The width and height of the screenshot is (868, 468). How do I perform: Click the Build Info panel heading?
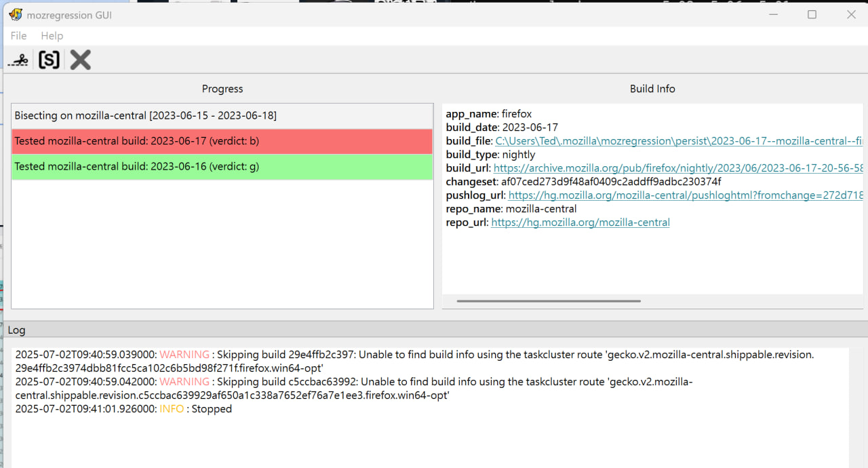point(652,89)
